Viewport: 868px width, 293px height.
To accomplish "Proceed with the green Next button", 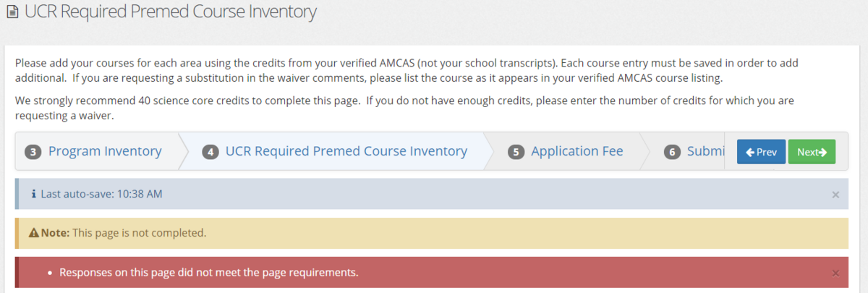I will tap(811, 152).
